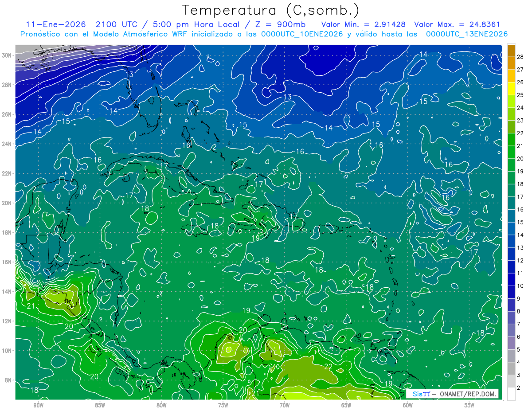Screen dimensions: 532x411
Task: Click latitude axis label "24N"
Action: 8,144
